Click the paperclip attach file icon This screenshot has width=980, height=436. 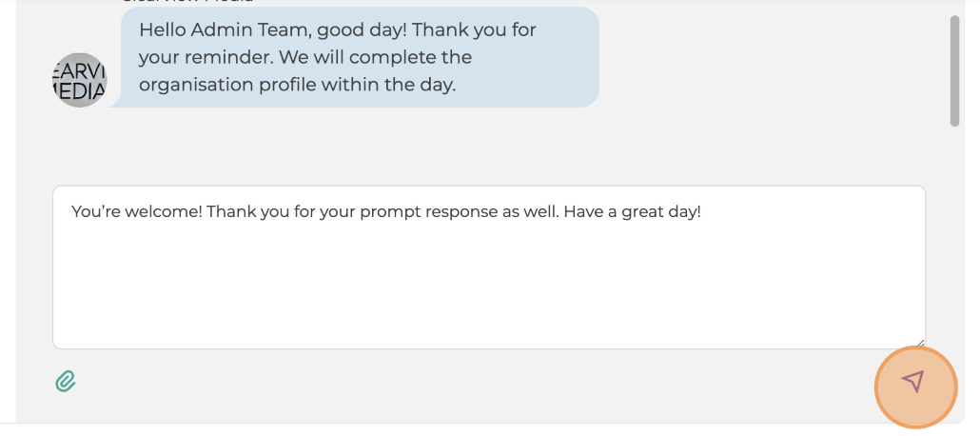click(x=66, y=381)
